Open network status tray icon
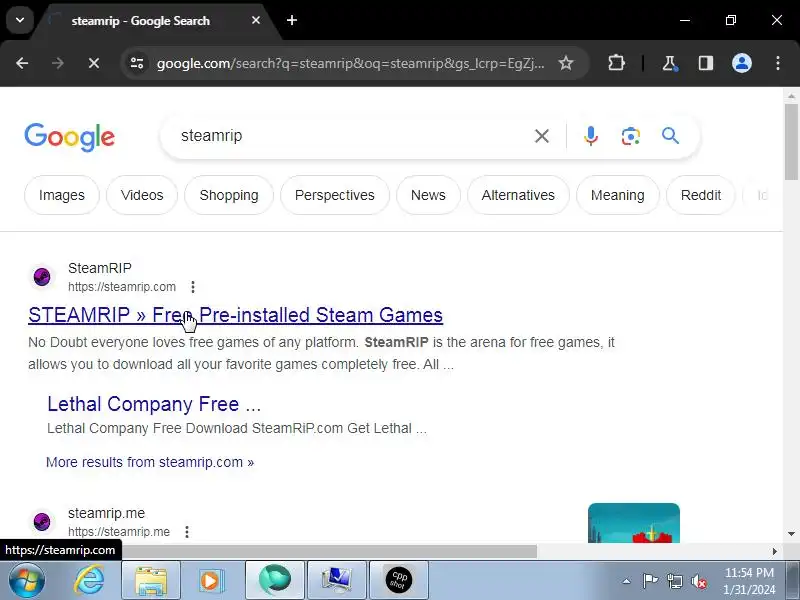The height and width of the screenshot is (600, 800). click(x=675, y=581)
